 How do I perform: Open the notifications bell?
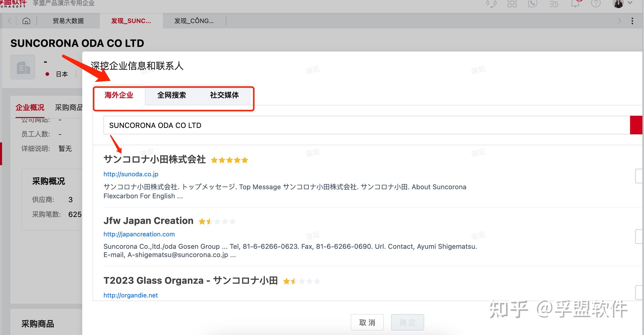(x=575, y=4)
